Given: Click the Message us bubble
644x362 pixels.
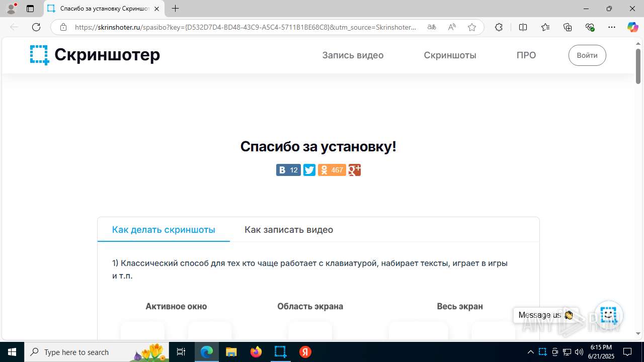Looking at the screenshot, I should click(x=546, y=315).
